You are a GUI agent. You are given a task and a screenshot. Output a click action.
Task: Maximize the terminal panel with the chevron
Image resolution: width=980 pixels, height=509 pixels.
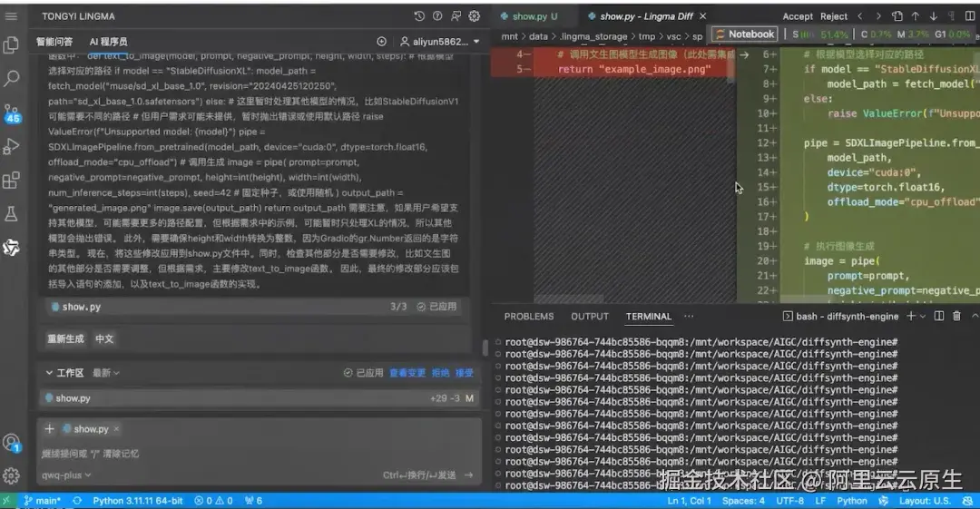tap(975, 317)
